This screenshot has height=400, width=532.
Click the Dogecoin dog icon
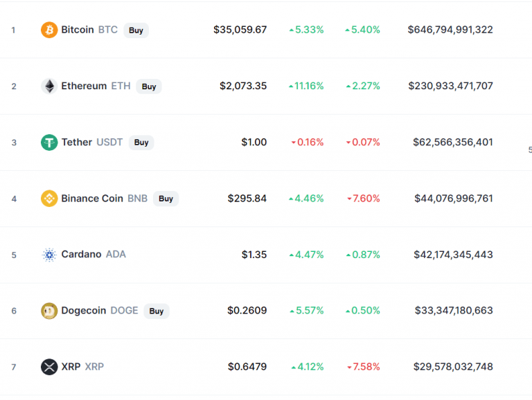[49, 311]
